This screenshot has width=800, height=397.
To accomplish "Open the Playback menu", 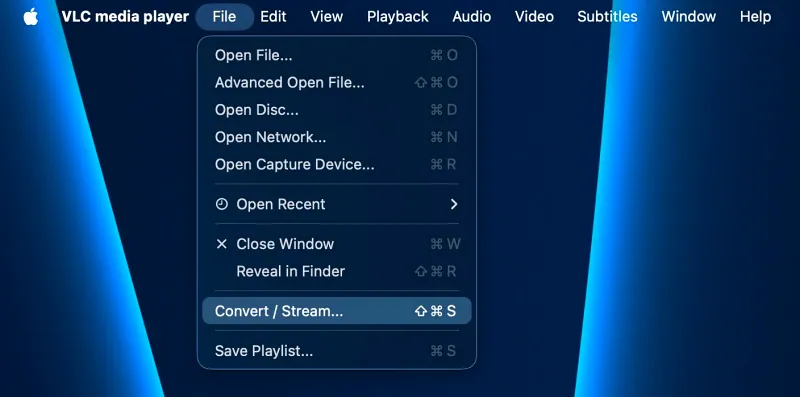I will pyautogui.click(x=397, y=16).
